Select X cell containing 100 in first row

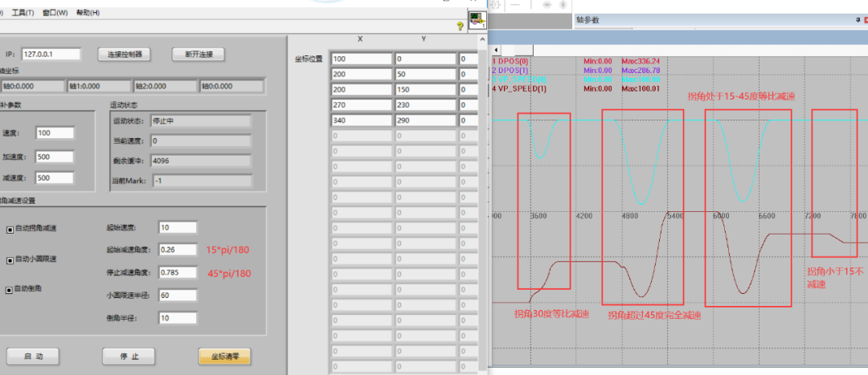click(360, 59)
